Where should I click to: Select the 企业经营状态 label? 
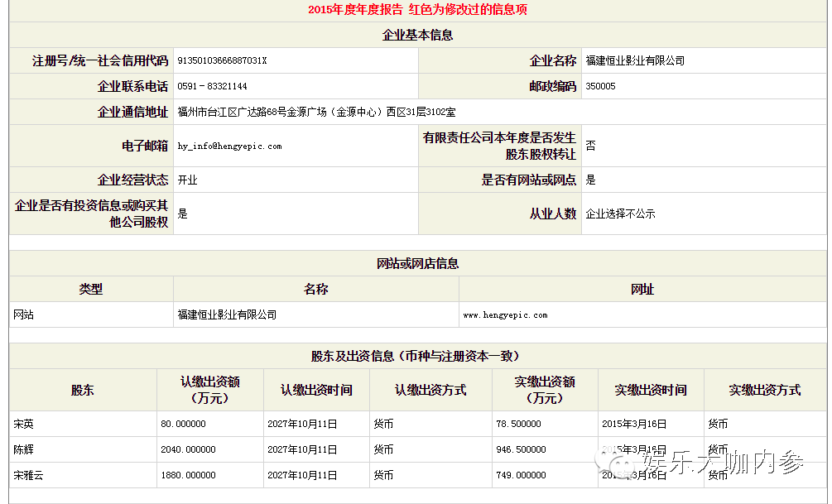pos(132,180)
